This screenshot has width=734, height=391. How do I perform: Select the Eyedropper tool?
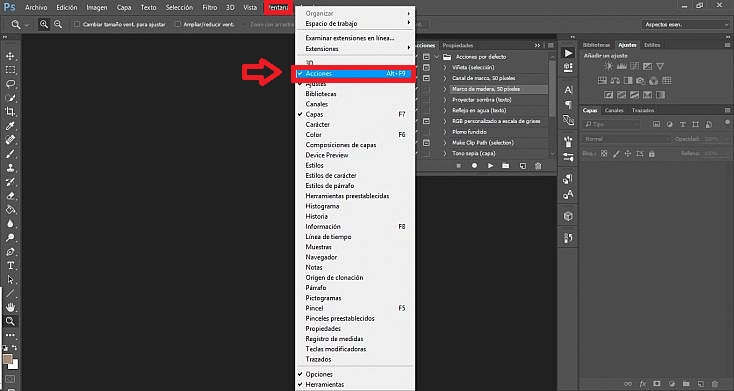[10, 125]
